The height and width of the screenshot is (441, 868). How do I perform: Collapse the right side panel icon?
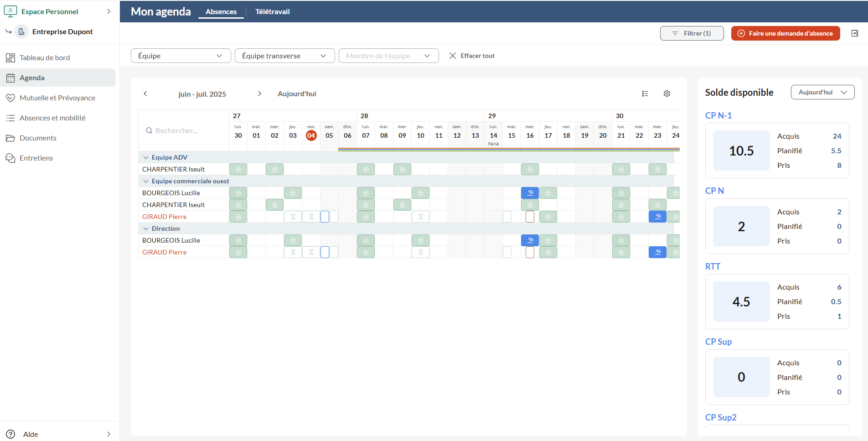pos(855,33)
